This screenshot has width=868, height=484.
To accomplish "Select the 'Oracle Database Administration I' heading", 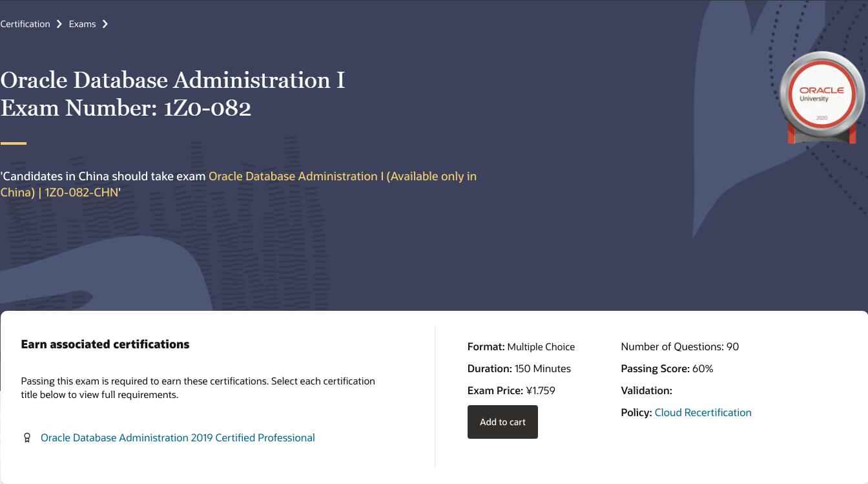I will [x=172, y=80].
